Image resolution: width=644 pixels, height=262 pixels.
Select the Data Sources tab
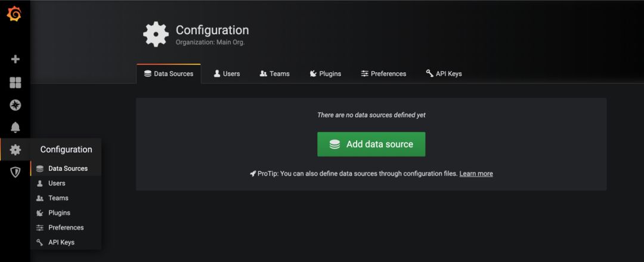point(169,74)
